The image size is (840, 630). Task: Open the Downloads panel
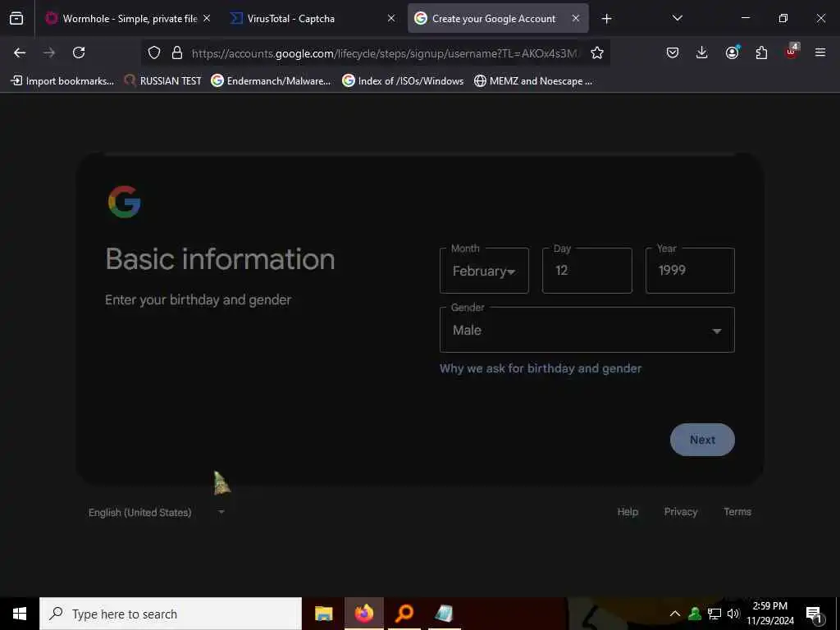[x=702, y=52]
